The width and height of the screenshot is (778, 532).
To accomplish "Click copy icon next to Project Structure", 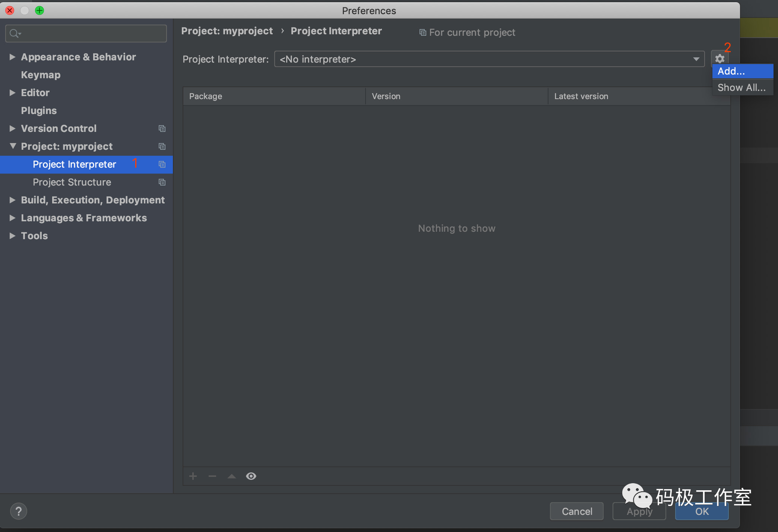I will coord(162,182).
